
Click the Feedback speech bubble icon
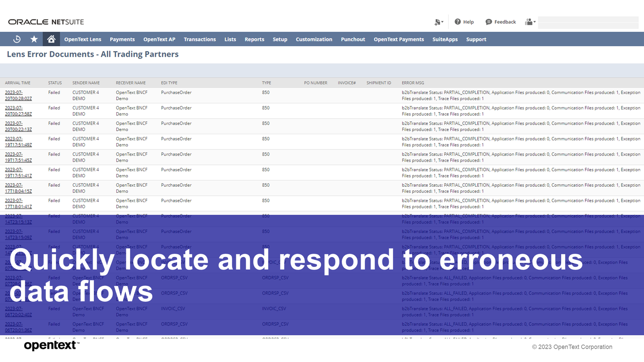489,22
